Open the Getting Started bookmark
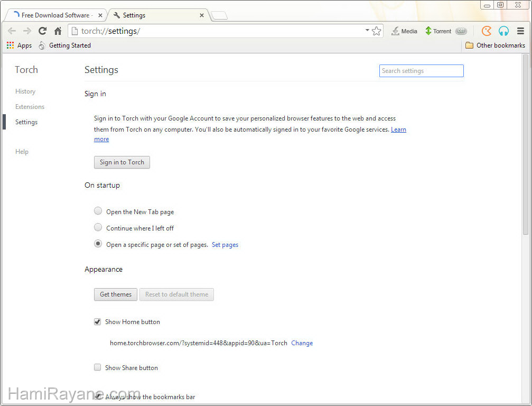532x406 pixels. pyautogui.click(x=64, y=45)
